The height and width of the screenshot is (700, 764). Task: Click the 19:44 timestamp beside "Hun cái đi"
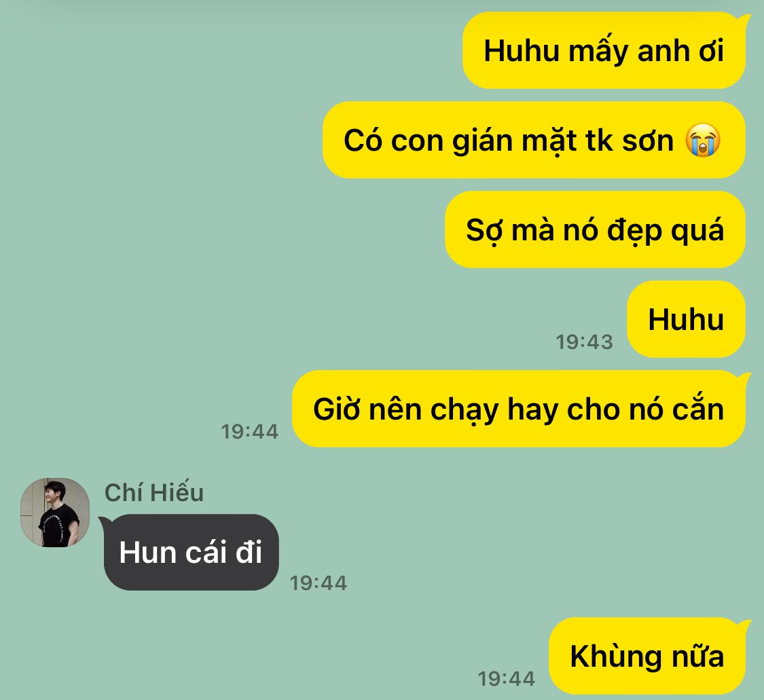319,583
